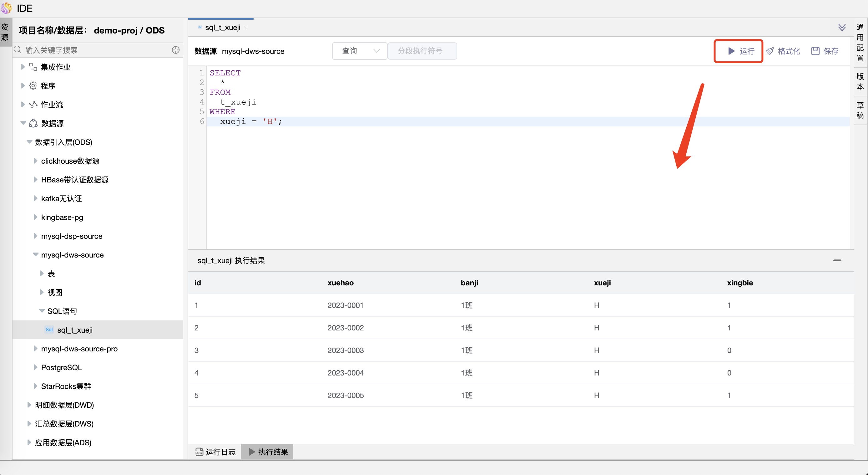Viewport: 868px width, 475px height.
Task: Expand the clickhouse数据源 tree node
Action: tap(36, 161)
